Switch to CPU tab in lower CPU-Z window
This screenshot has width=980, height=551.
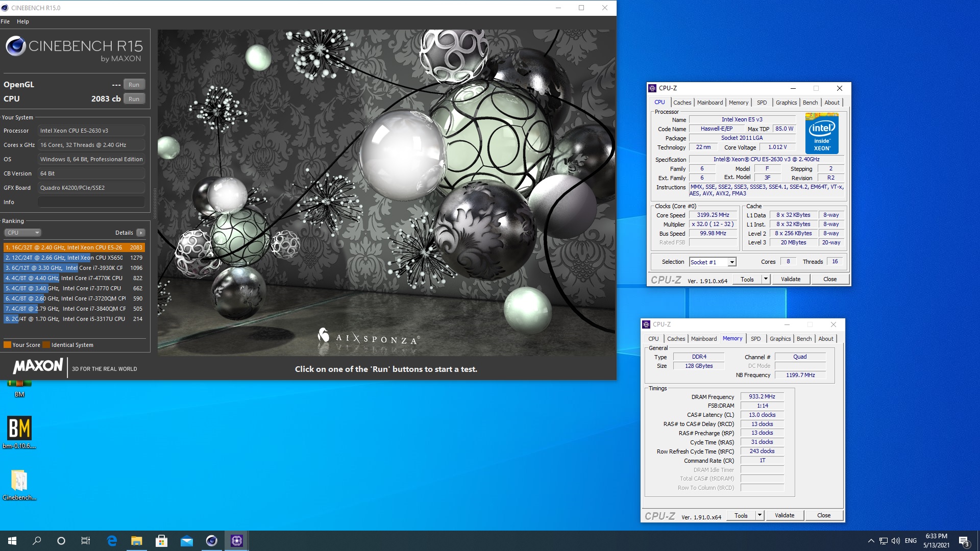click(653, 339)
